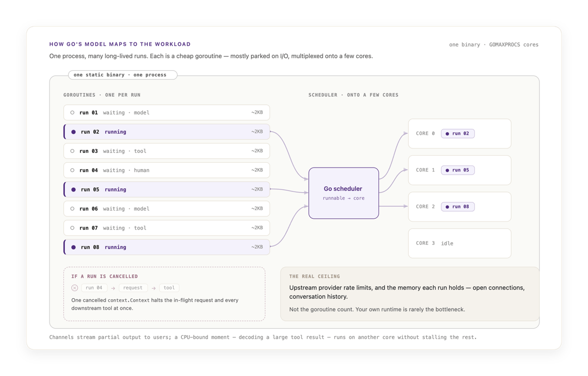Click the hollow circle icon beside run 01

(x=72, y=113)
